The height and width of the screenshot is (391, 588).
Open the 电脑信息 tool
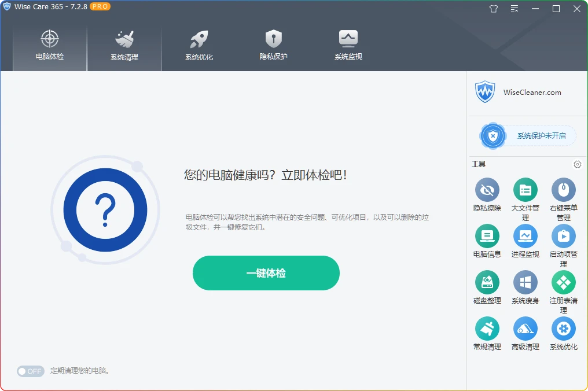click(x=487, y=241)
